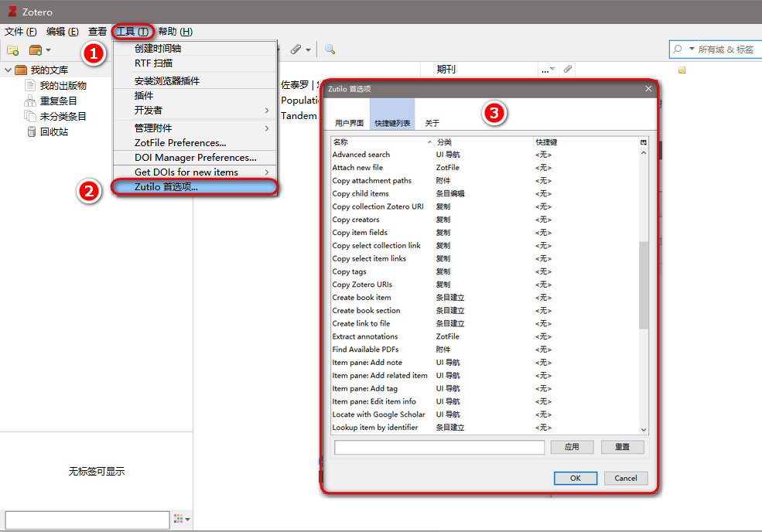Confirm with the OK button
762x532 pixels.
coord(576,478)
